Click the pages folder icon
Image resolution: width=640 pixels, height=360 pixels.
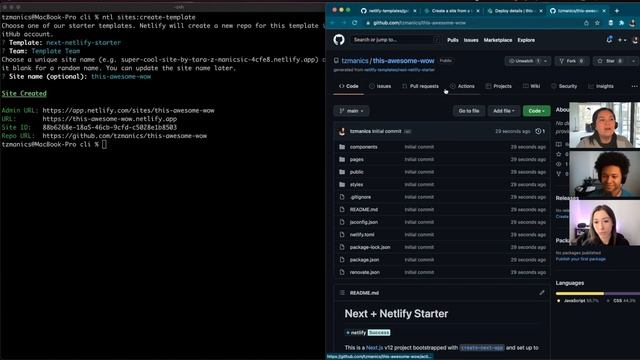pos(342,159)
